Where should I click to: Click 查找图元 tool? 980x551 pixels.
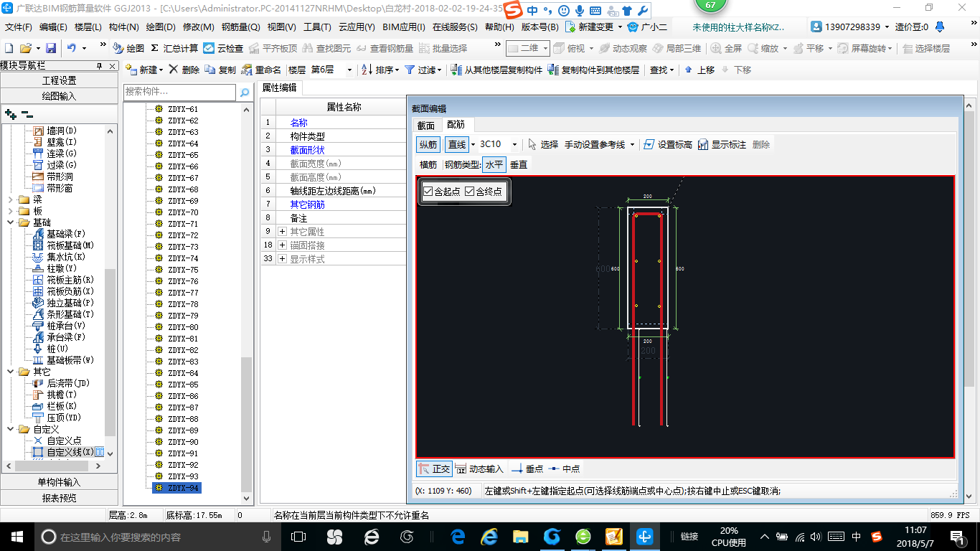tap(326, 48)
